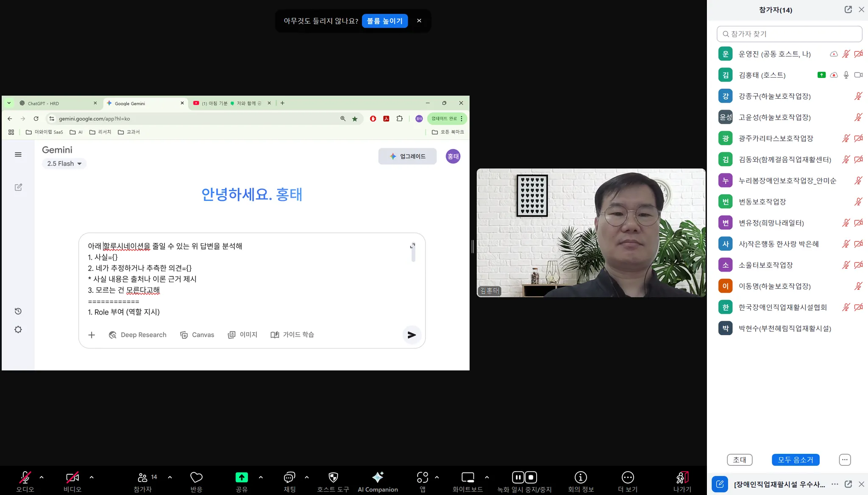Click the participant search field
This screenshot has width=868, height=495.
(789, 34)
